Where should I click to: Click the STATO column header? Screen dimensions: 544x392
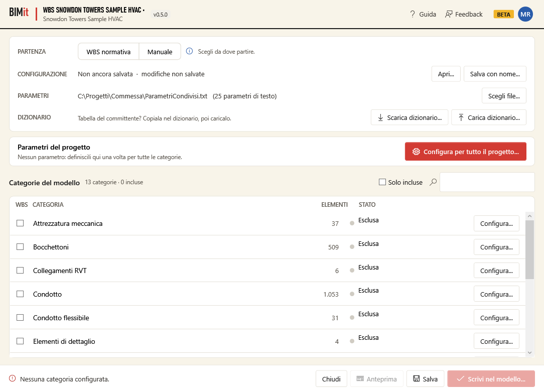click(367, 205)
